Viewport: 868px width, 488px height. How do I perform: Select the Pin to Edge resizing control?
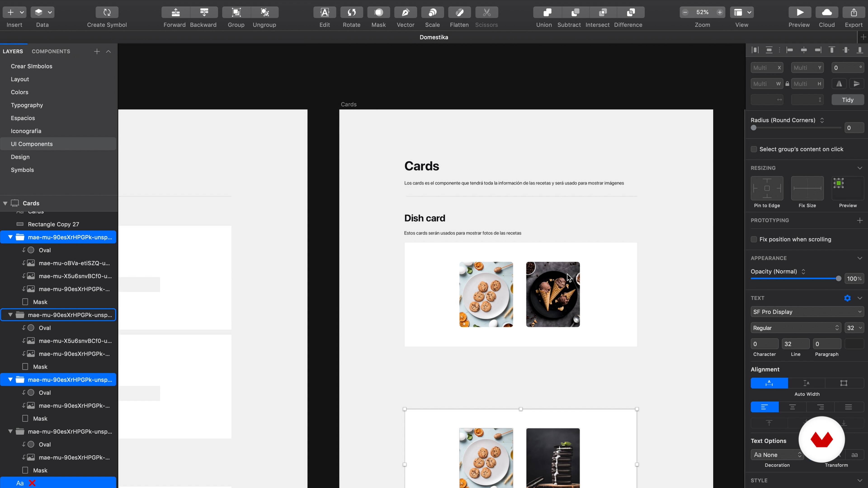[767, 188]
